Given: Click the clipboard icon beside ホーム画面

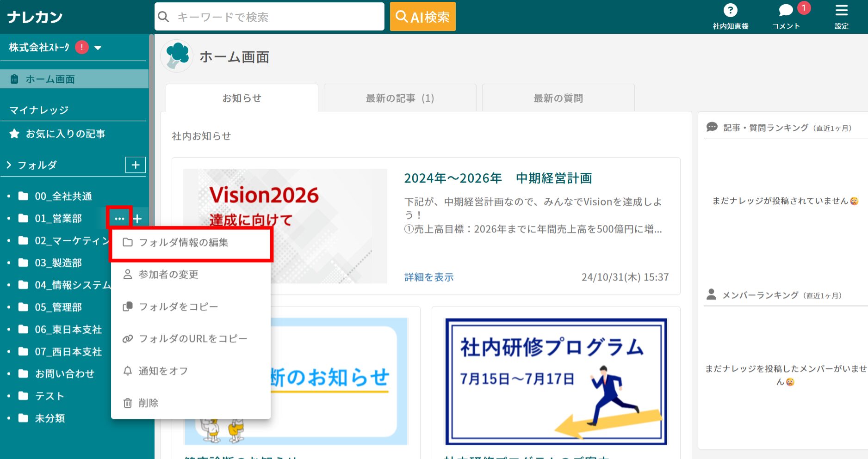Looking at the screenshot, I should [14, 79].
